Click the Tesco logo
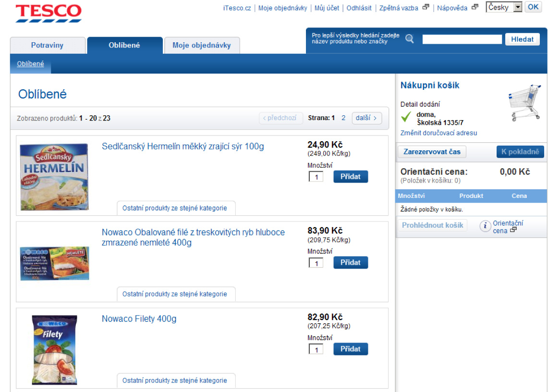The height and width of the screenshot is (392, 560). click(x=49, y=13)
